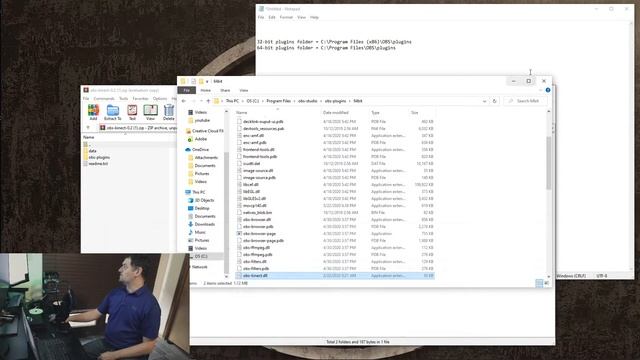
Task: Refresh the Explorer folder view
Action: [494, 101]
